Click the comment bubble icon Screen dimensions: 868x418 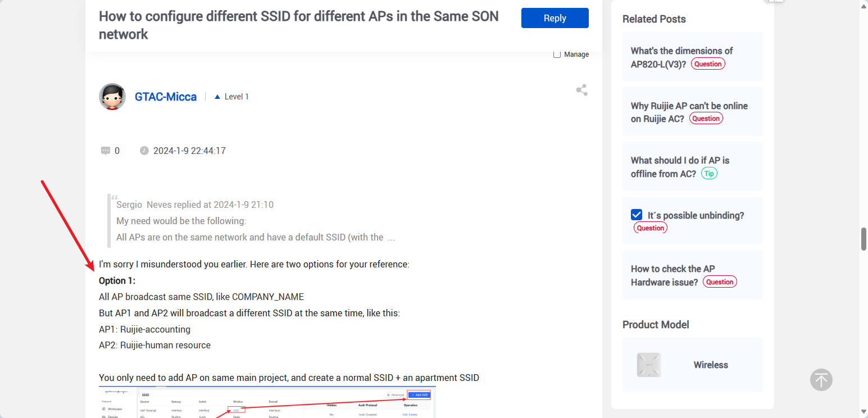[x=106, y=151]
